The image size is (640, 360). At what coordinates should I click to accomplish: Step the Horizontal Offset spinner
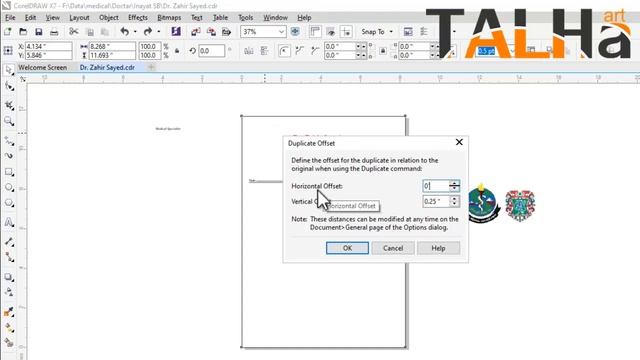[454, 186]
